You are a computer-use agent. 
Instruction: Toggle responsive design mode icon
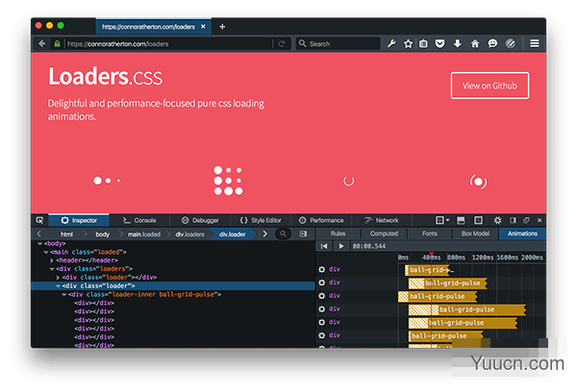[x=478, y=220]
